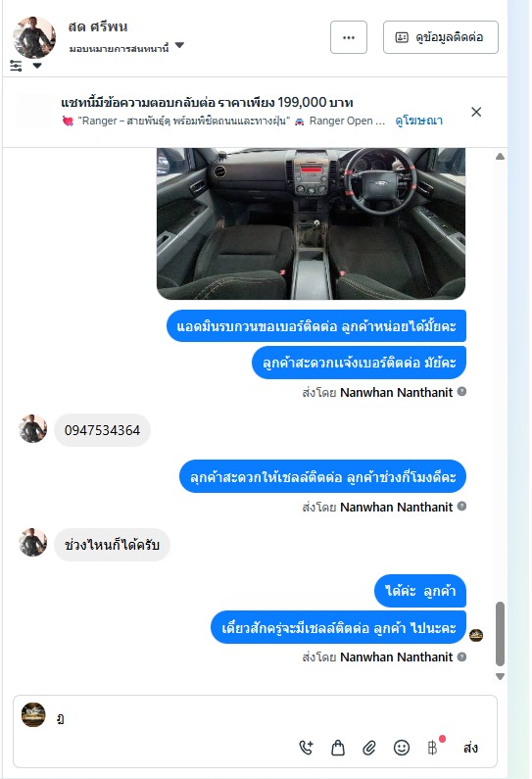Click the customer profile picture in header
This screenshot has height=779, width=532.
click(33, 37)
